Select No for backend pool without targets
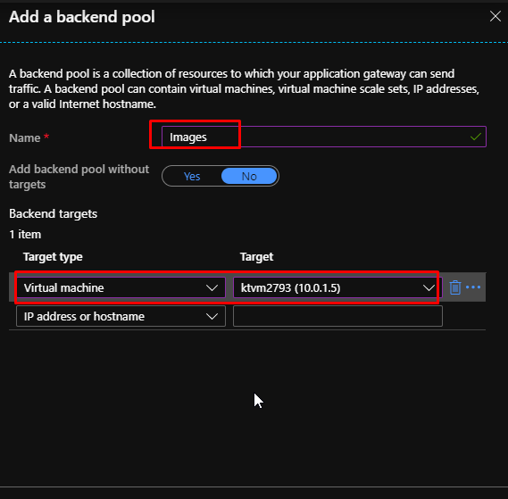Image resolution: width=508 pixels, height=499 pixels. [249, 176]
